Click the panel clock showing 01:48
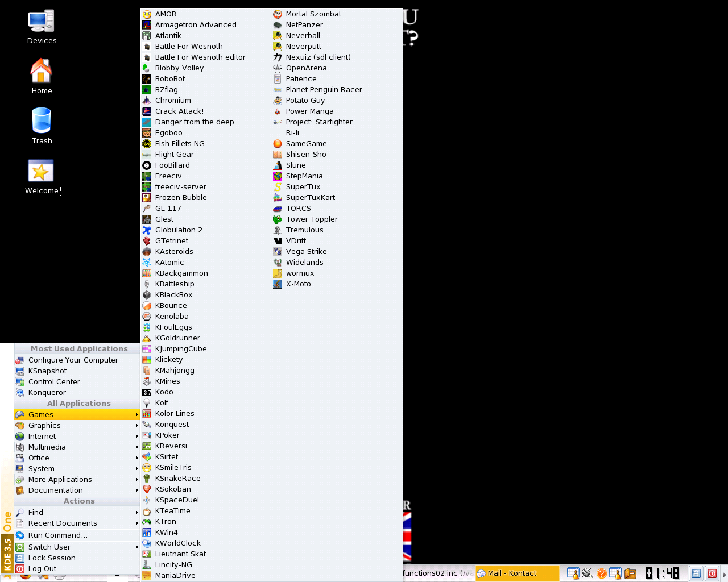The width and height of the screenshot is (728, 582). click(x=663, y=573)
